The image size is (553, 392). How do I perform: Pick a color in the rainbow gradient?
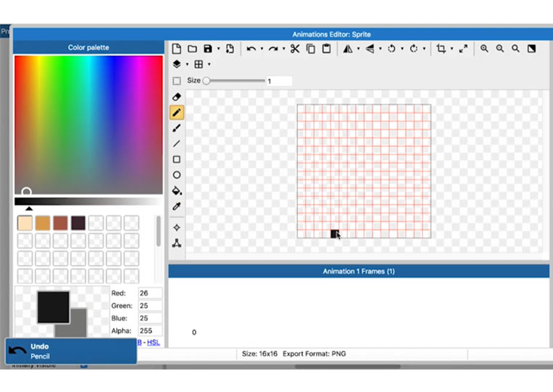(x=88, y=125)
